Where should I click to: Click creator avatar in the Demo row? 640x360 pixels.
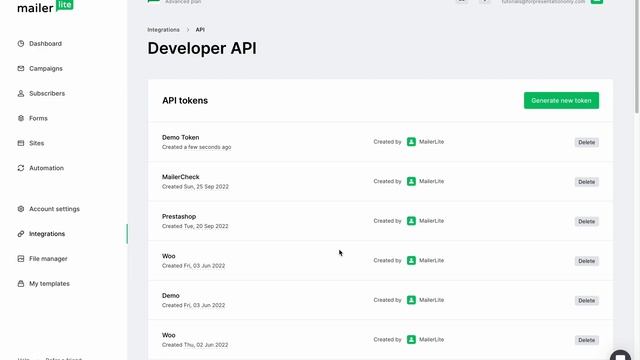click(x=411, y=300)
